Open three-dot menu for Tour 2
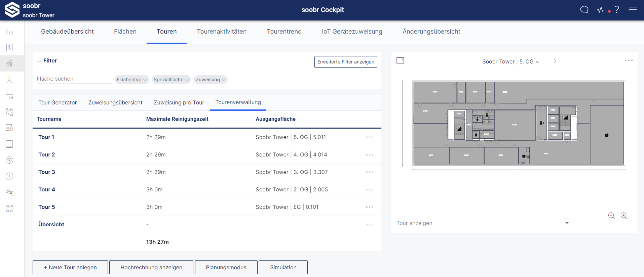The width and height of the screenshot is (644, 277). [x=370, y=155]
